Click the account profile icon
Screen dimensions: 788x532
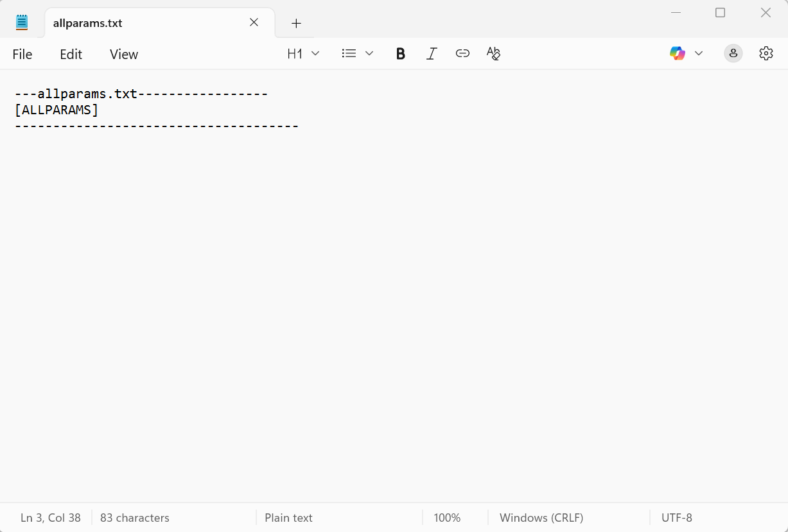[x=733, y=53]
